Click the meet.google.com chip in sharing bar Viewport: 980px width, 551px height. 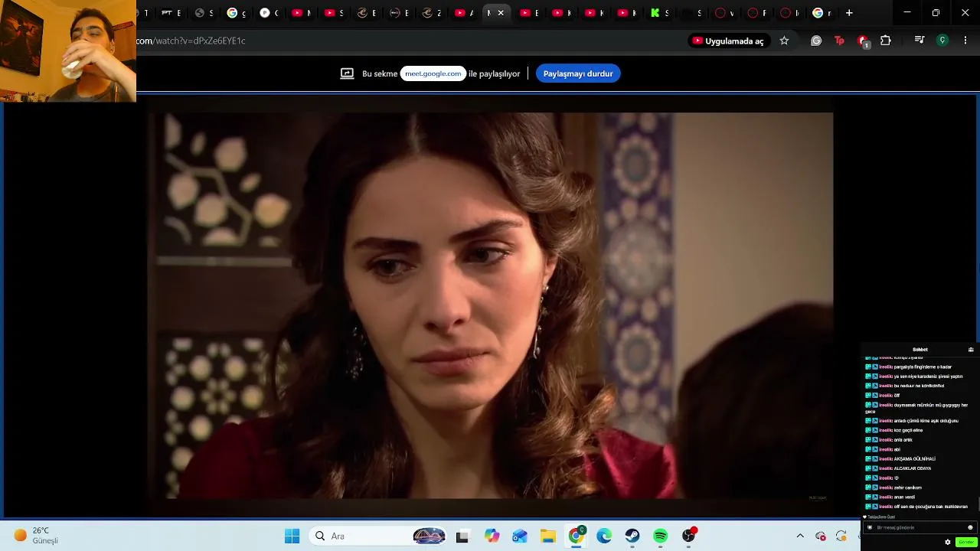pos(433,73)
